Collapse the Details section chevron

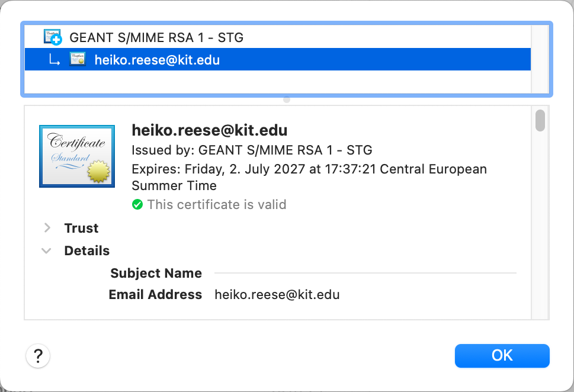46,250
